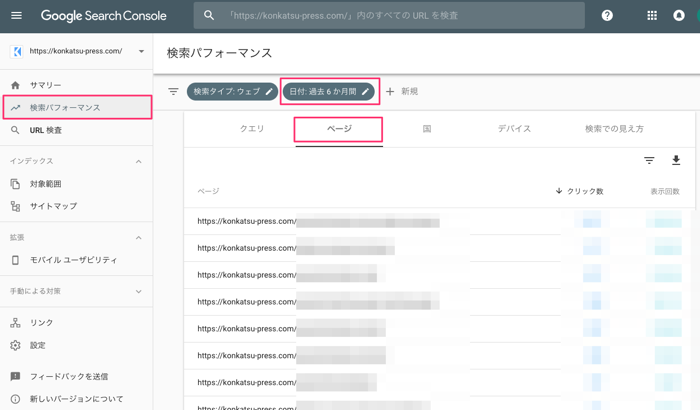Open the property selector dropdown arrow
This screenshot has height=410, width=700.
(141, 51)
